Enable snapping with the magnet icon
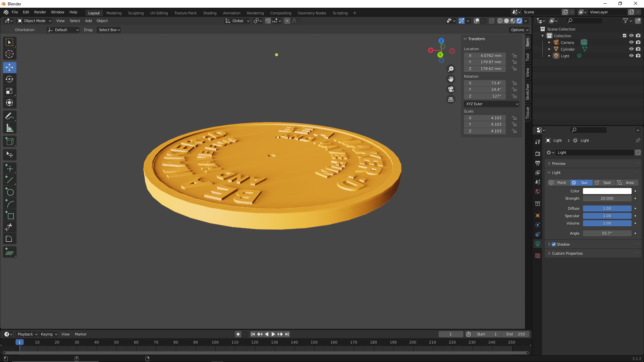This screenshot has height=362, width=644. (x=268, y=21)
